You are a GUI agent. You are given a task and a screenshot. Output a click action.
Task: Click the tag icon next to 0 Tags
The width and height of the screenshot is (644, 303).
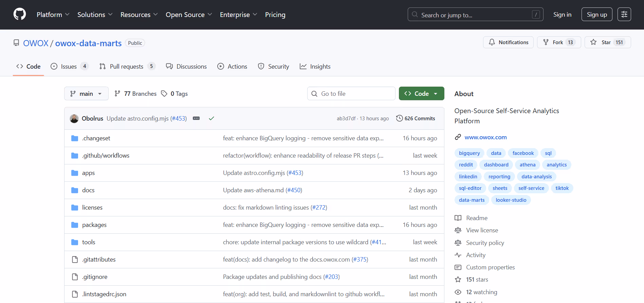click(x=164, y=93)
